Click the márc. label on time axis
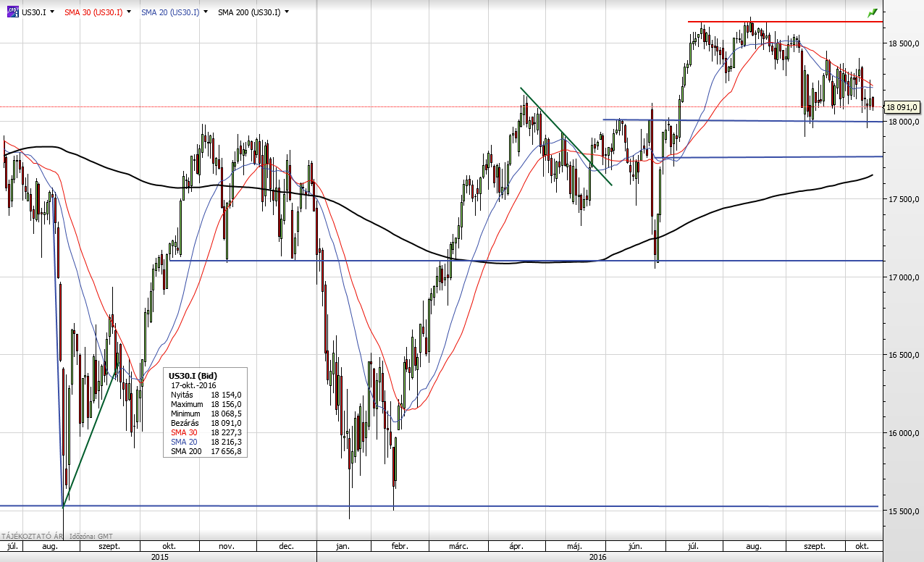The image size is (924, 562). [x=457, y=547]
